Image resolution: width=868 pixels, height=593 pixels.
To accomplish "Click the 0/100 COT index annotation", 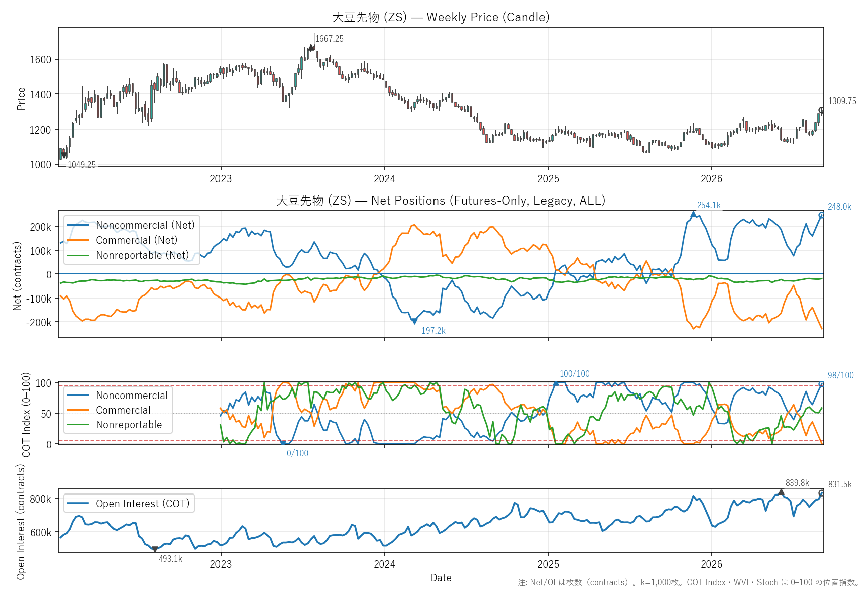I will pyautogui.click(x=297, y=453).
